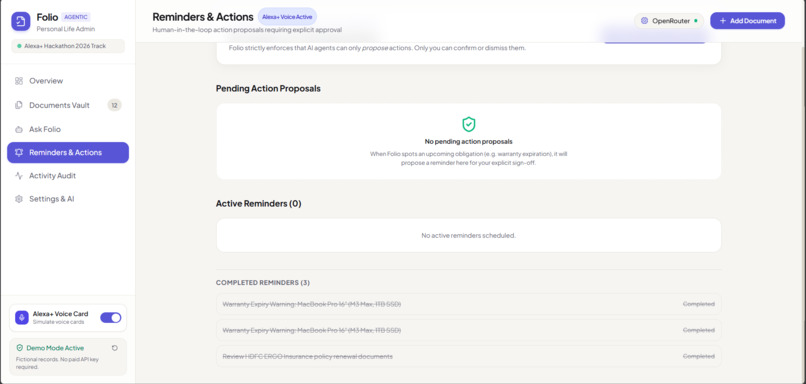Click the Alexa+ Voice Active badge
Screen dimensions: 806x384
(287, 17)
